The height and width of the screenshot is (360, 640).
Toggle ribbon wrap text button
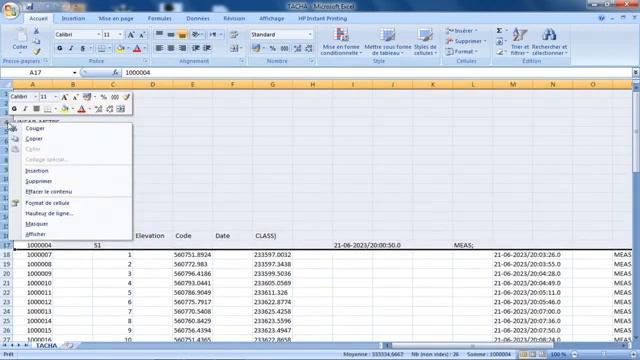234,34
